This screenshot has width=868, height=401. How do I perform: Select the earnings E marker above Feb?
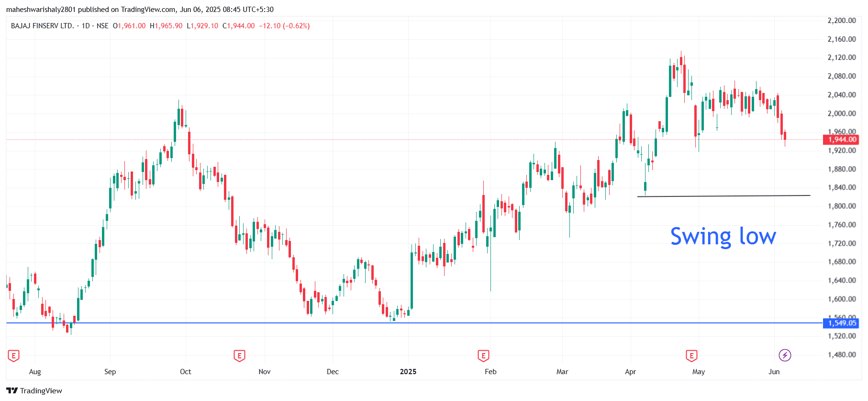tap(483, 355)
